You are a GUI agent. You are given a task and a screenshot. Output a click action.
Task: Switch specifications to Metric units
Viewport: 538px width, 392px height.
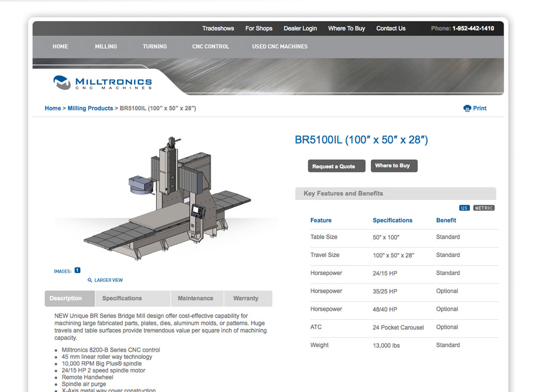click(x=484, y=208)
